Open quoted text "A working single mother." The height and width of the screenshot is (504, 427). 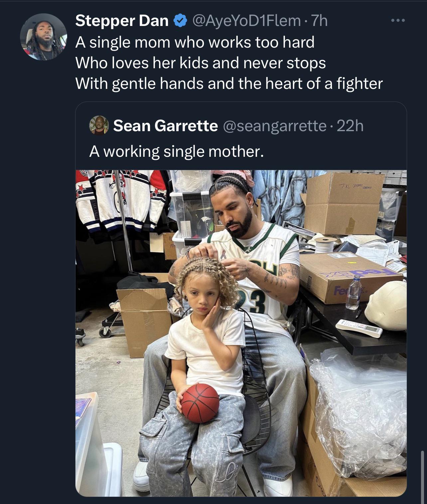tap(176, 152)
